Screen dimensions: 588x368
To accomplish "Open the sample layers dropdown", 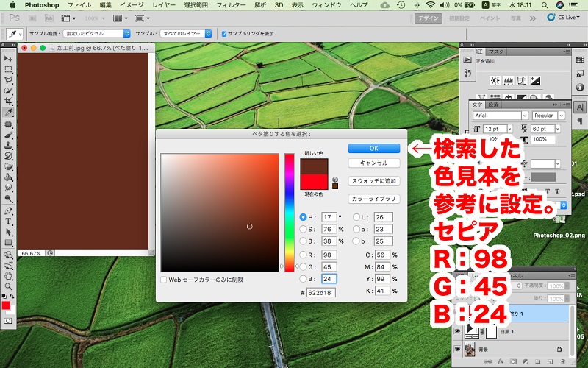I will point(186,33).
